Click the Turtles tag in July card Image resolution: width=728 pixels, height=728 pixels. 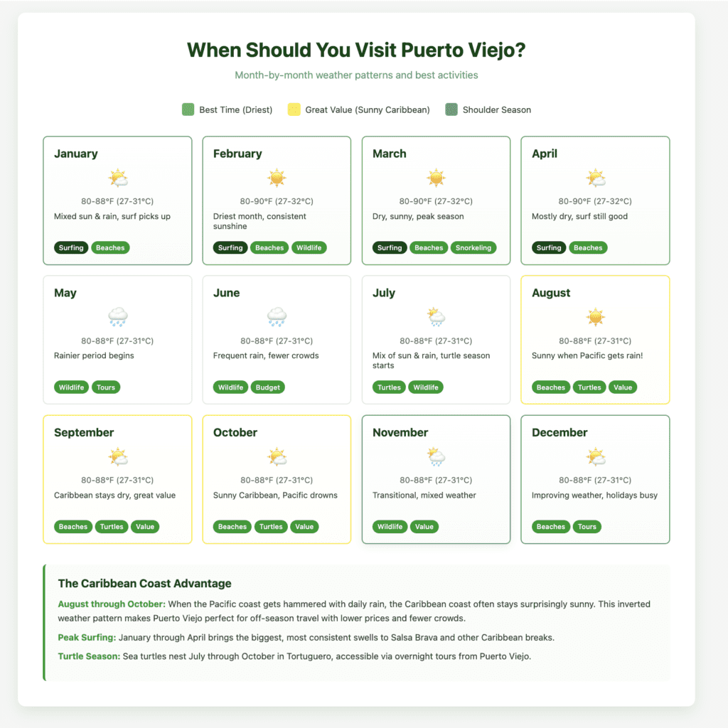[x=389, y=387]
